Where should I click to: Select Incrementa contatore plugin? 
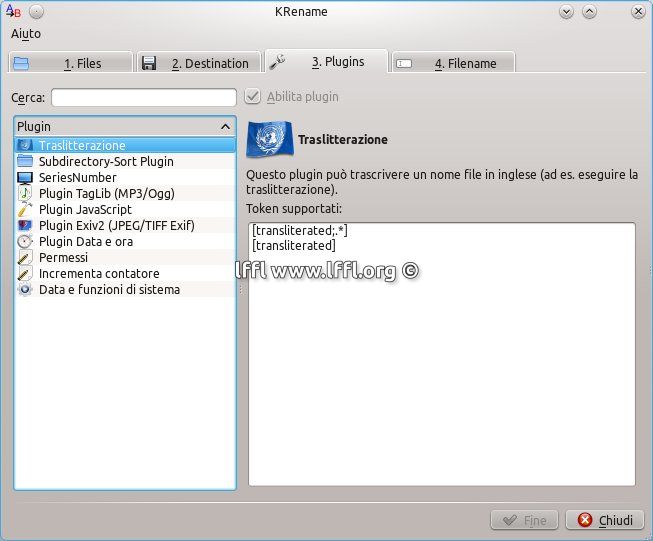[x=125, y=274]
